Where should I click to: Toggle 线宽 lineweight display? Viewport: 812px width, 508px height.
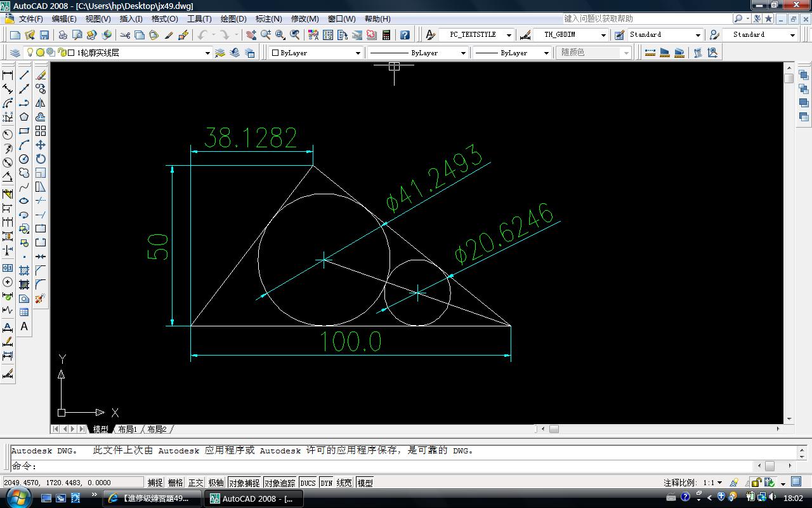[x=344, y=483]
